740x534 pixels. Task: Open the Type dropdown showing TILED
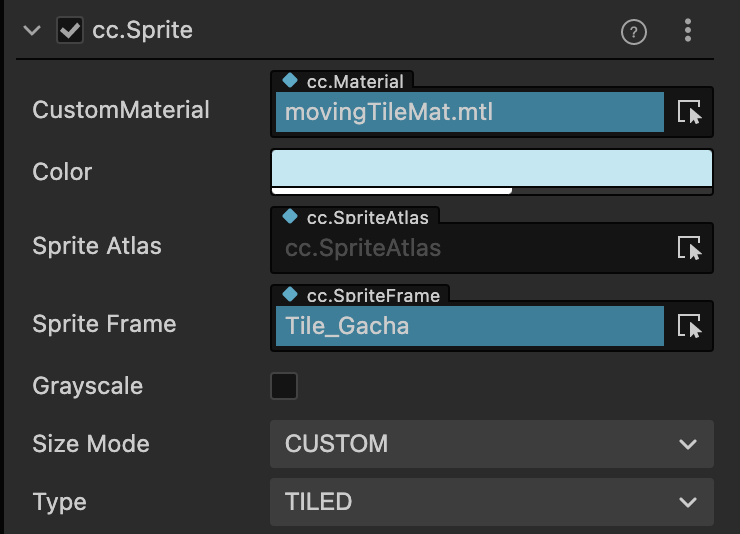click(491, 501)
